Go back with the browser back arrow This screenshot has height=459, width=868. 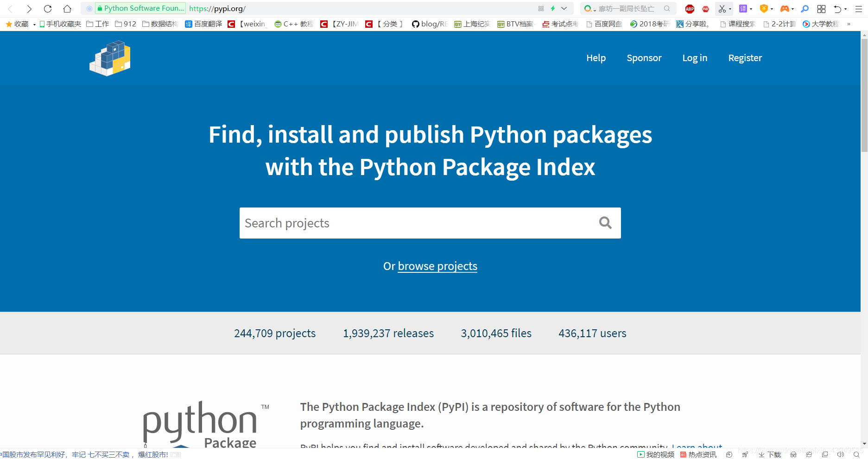(x=10, y=9)
